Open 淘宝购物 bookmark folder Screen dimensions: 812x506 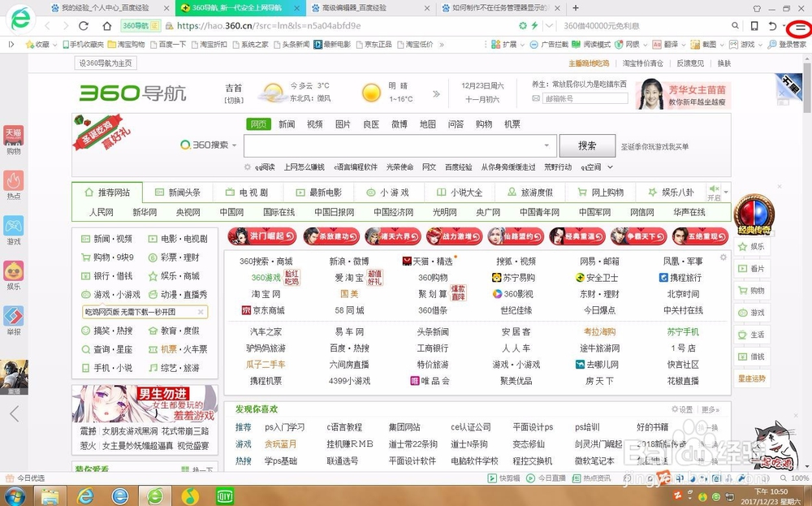[127, 45]
